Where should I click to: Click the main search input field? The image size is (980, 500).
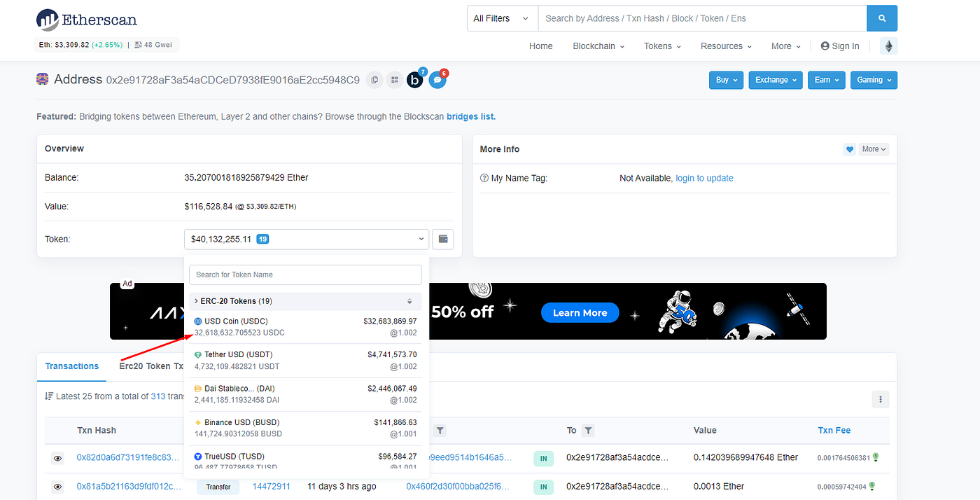[702, 18]
